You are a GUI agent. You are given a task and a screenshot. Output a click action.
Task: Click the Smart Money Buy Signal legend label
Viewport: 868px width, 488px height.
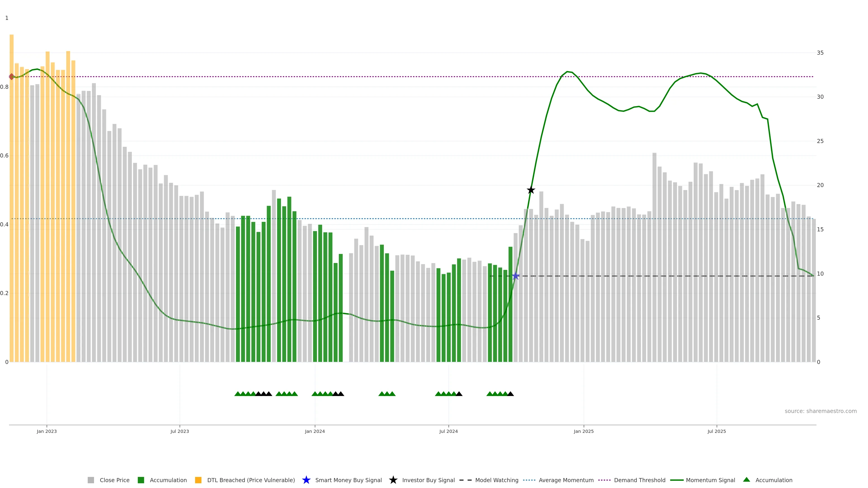pyautogui.click(x=348, y=480)
